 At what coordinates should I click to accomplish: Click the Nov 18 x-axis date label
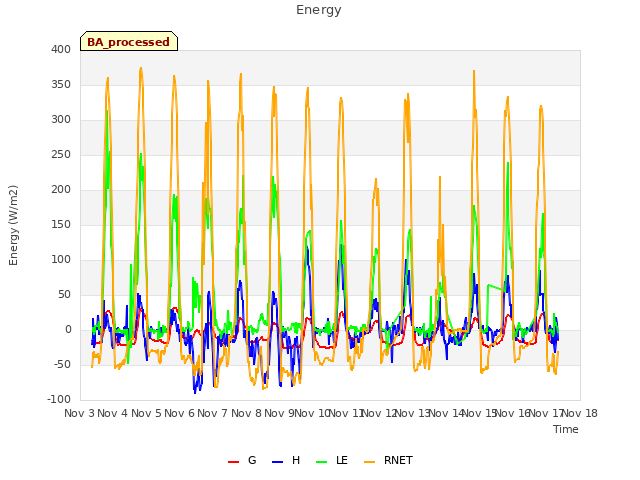580,413
